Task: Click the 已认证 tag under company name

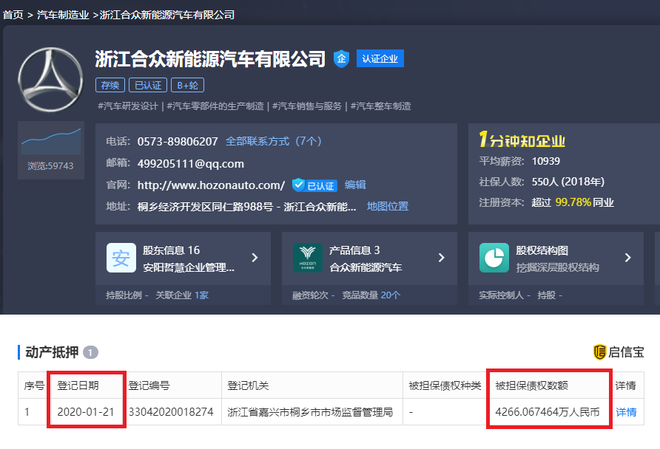Action: pyautogui.click(x=148, y=85)
